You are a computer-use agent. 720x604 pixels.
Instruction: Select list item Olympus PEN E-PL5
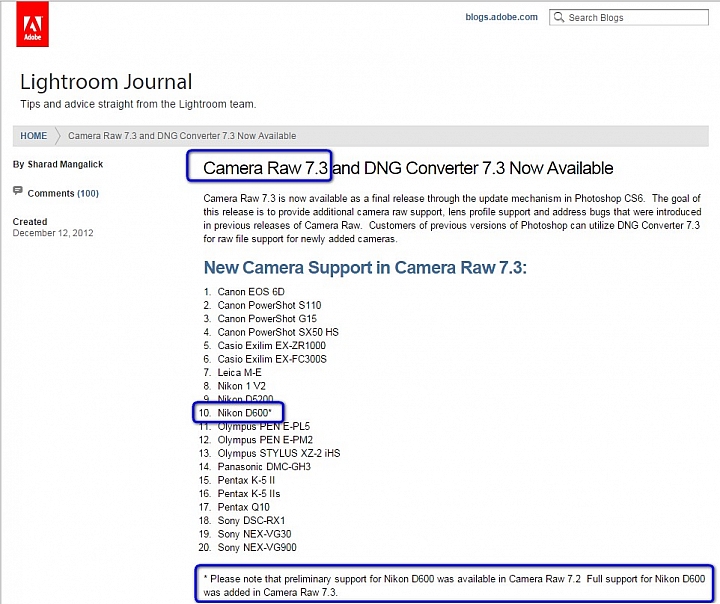(264, 426)
